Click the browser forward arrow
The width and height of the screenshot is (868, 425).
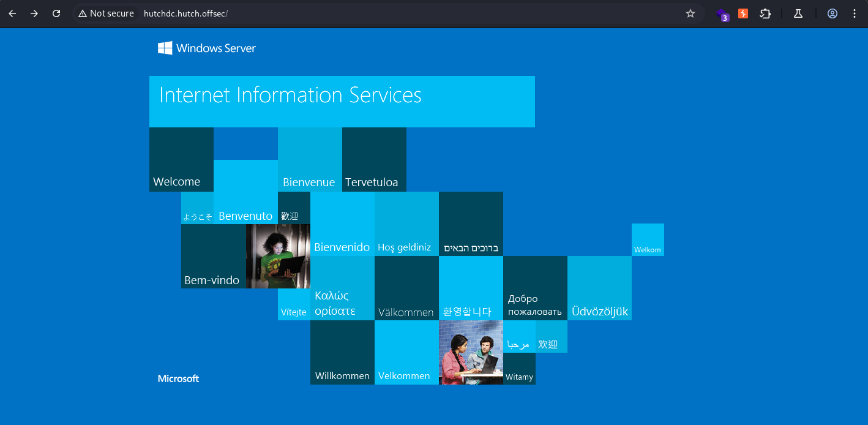[x=34, y=13]
